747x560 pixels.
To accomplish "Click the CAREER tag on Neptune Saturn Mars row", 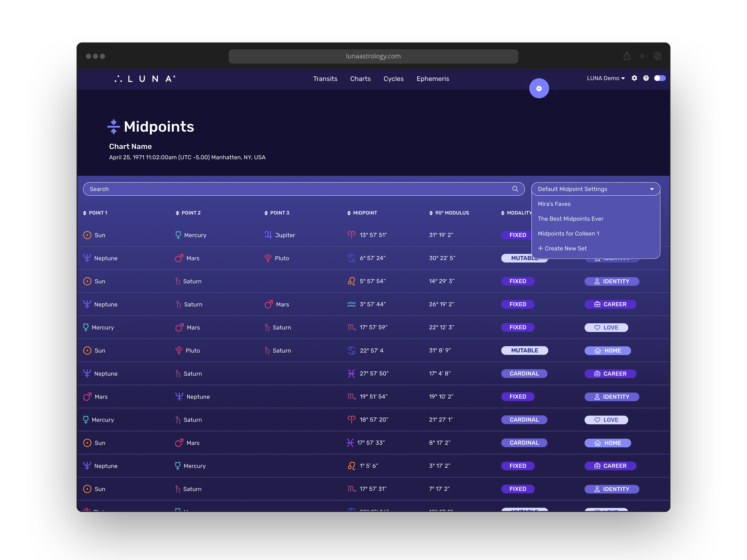I will coord(610,304).
